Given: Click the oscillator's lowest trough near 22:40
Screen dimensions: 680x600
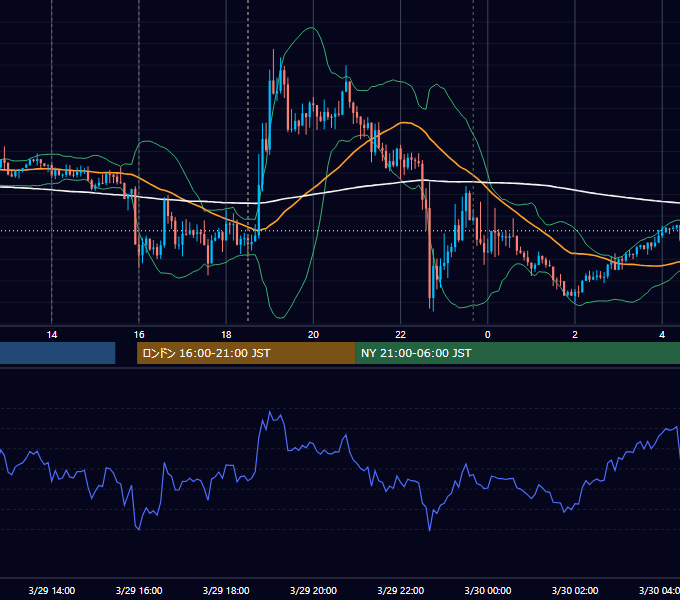Looking at the screenshot, I should [429, 530].
